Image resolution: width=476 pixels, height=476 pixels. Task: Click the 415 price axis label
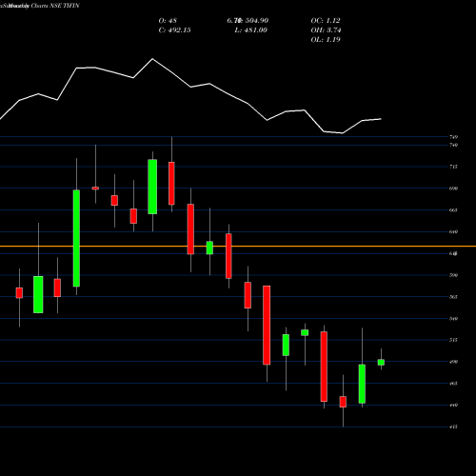click(453, 427)
